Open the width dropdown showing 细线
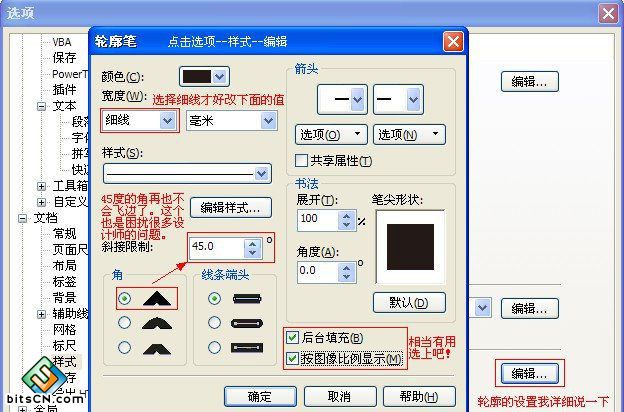This screenshot has height=412, width=624. click(167, 121)
